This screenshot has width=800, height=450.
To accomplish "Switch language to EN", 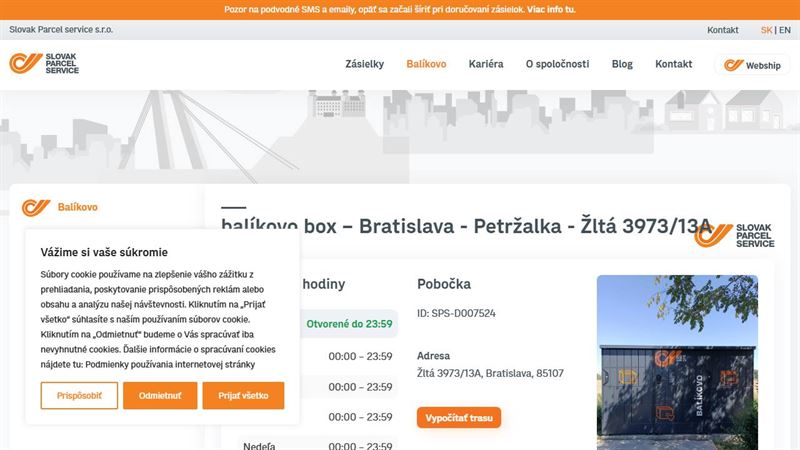I will 785,30.
